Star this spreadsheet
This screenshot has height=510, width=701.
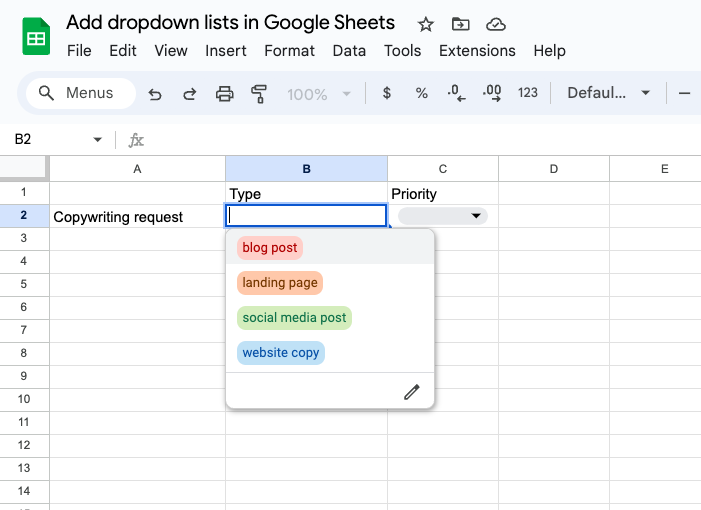425,24
